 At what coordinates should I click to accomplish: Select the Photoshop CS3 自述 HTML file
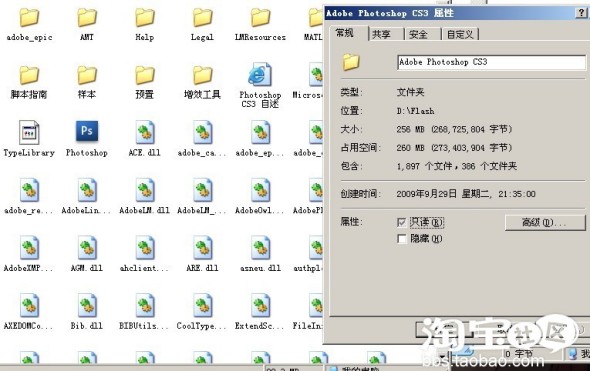(x=260, y=75)
